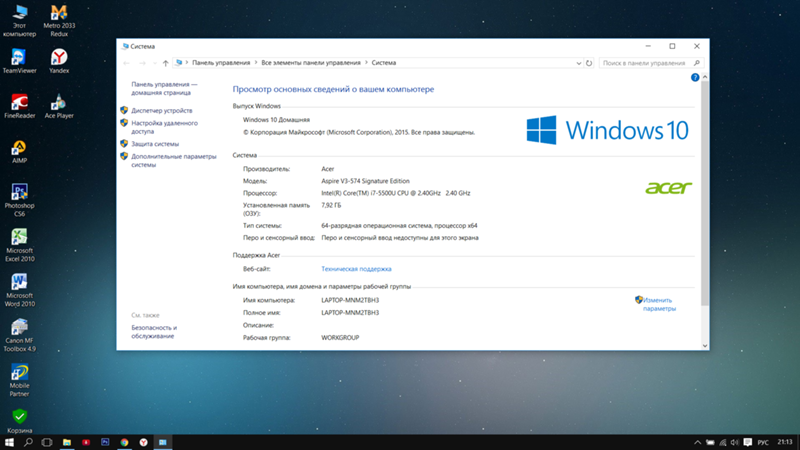Screen dimensions: 800x450
Task: Open Дополнительные параметры системы link
Action: tap(173, 161)
